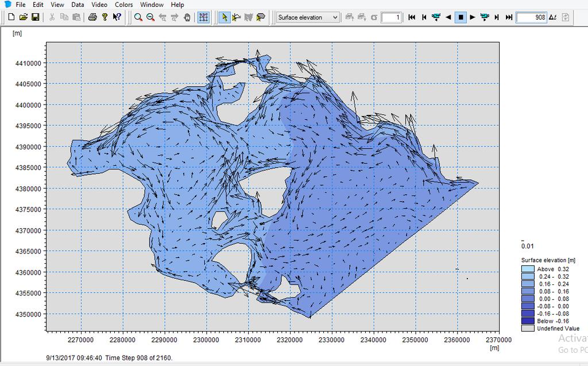This screenshot has height=366, width=588.
Task: Play the animation backward
Action: click(448, 17)
